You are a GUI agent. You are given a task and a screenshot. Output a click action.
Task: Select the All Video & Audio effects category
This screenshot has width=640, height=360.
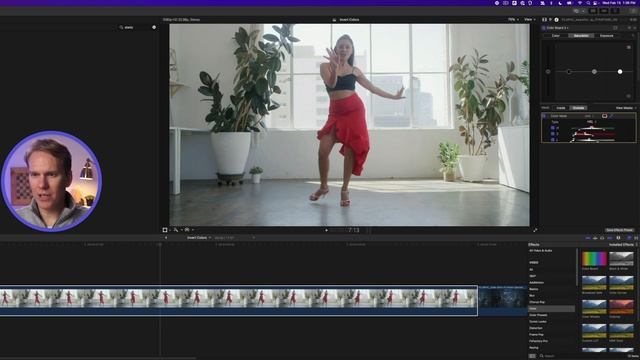point(541,250)
